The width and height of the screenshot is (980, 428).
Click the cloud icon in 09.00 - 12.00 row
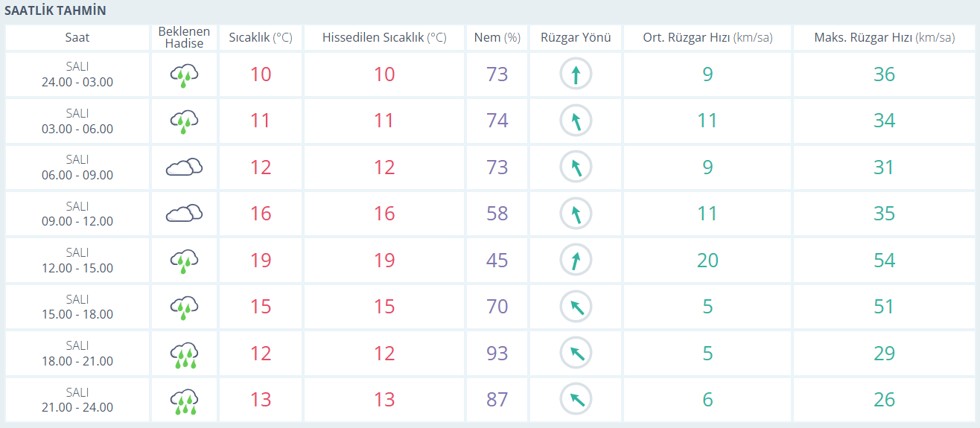click(x=184, y=214)
